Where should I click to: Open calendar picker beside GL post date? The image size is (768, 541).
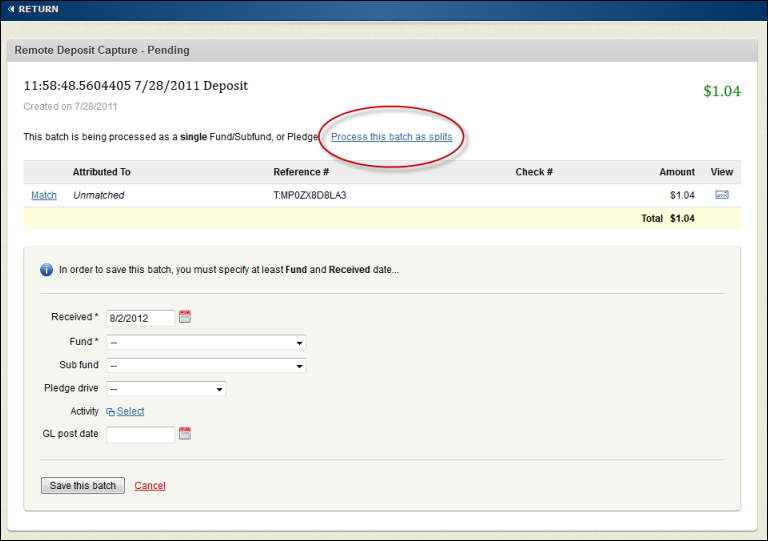point(184,434)
